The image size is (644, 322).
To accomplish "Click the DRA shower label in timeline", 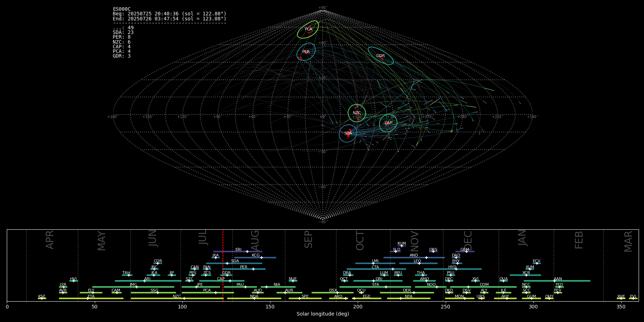I will (347, 273).
